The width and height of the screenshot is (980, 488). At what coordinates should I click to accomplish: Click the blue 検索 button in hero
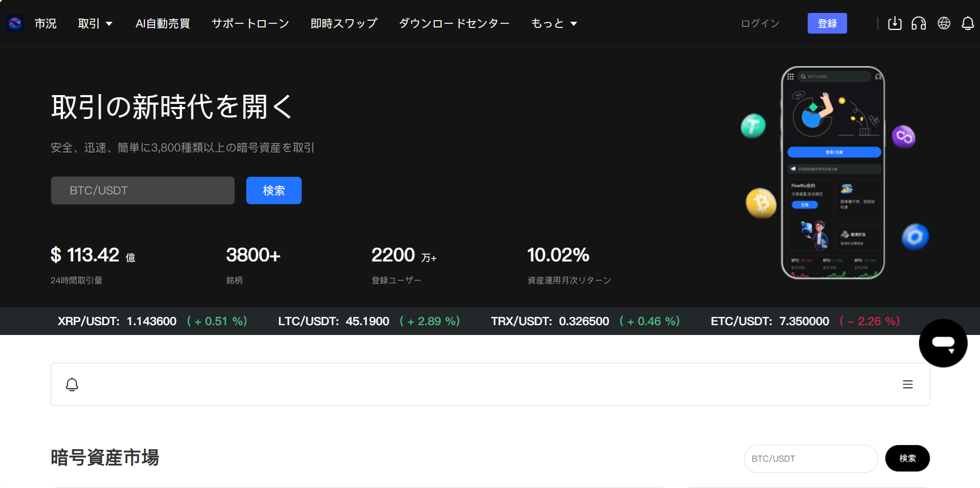(x=274, y=190)
